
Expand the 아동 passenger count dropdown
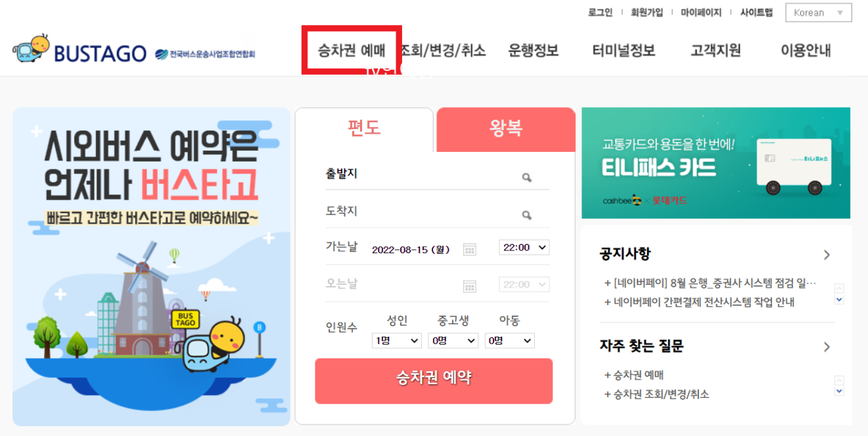click(510, 341)
